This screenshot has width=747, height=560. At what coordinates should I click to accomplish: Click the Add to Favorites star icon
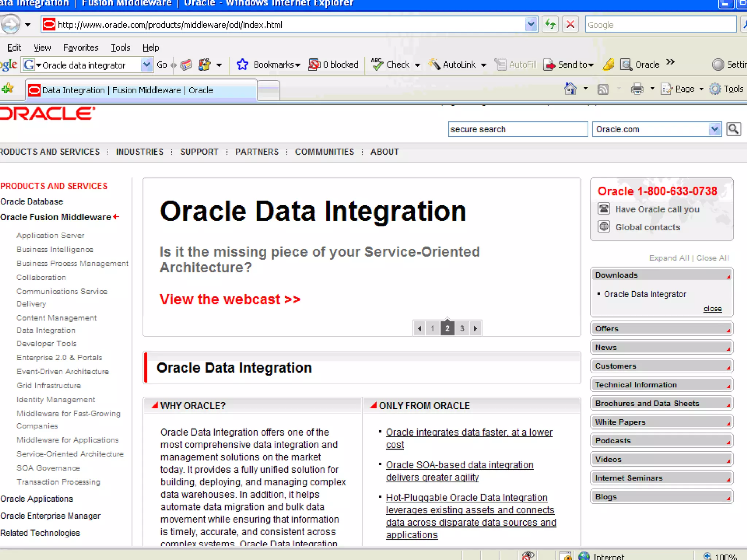click(7, 89)
